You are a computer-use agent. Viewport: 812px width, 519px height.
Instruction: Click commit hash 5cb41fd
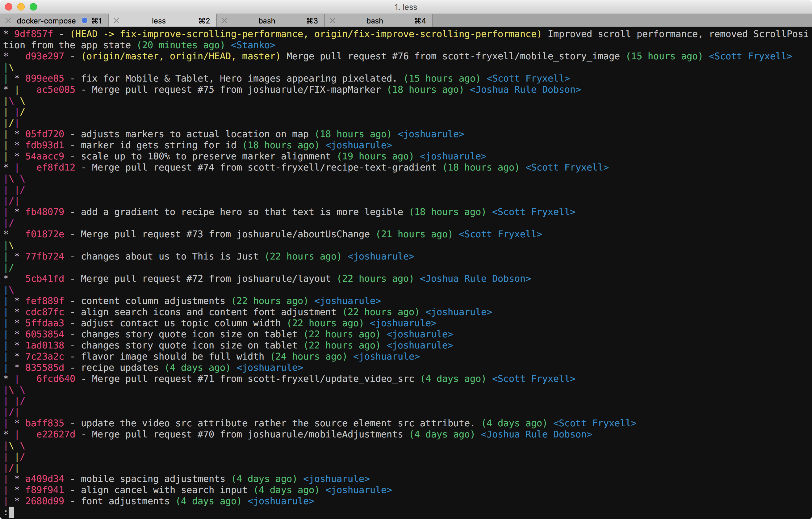(44, 279)
